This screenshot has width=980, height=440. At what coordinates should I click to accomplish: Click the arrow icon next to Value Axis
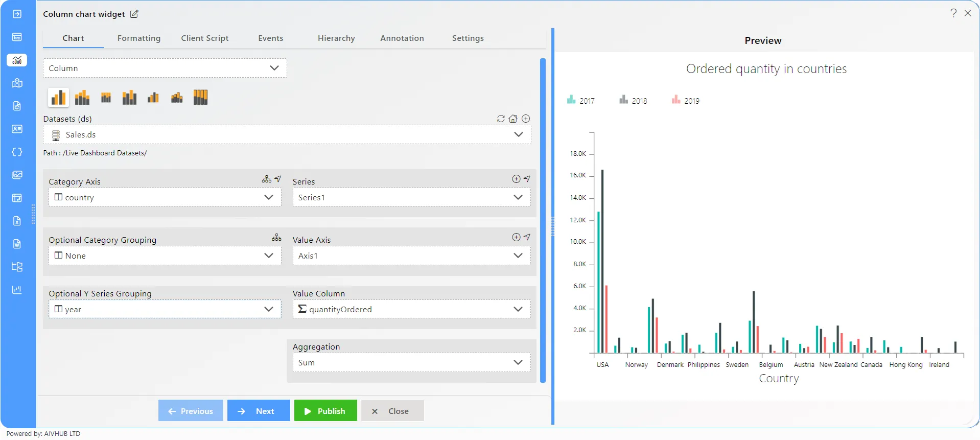click(x=527, y=237)
